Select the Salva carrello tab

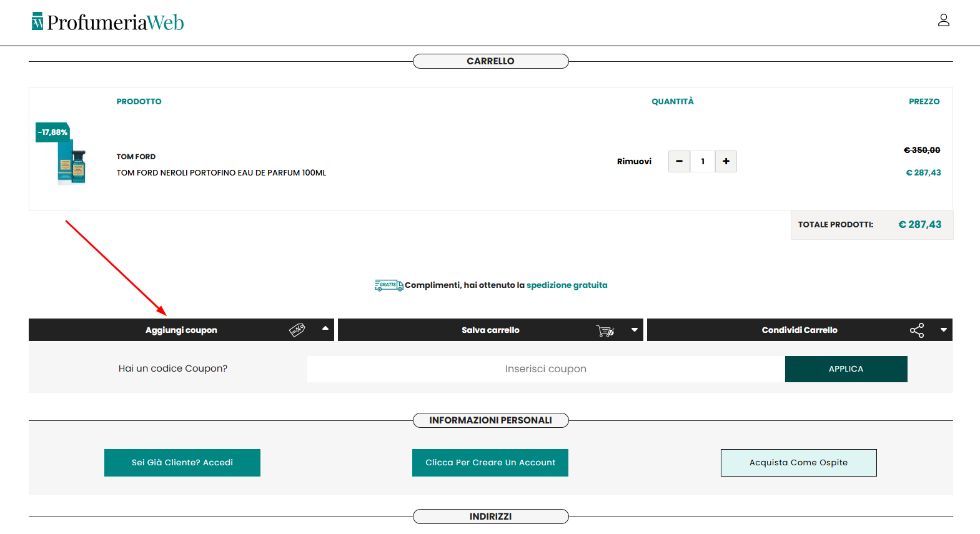point(490,330)
